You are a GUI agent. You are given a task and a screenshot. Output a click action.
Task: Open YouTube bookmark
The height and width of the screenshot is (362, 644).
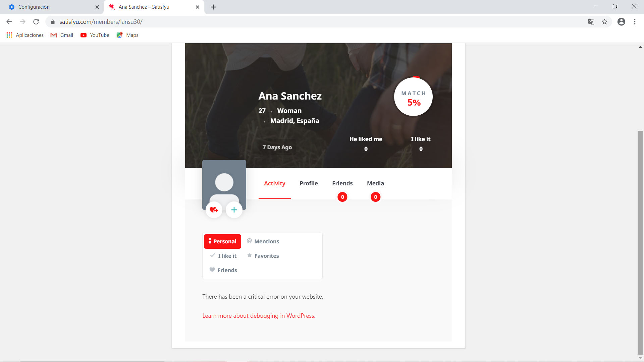pyautogui.click(x=95, y=35)
